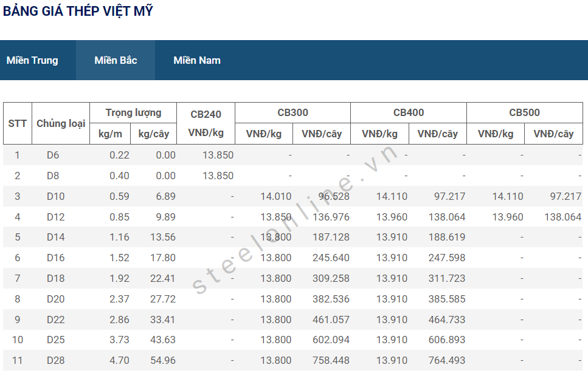Click the value 245.640 in D16 row

pyautogui.click(x=331, y=258)
